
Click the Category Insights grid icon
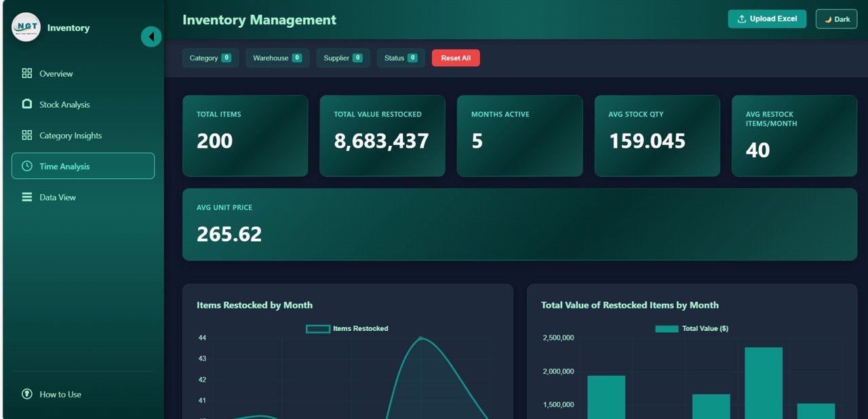pos(27,136)
